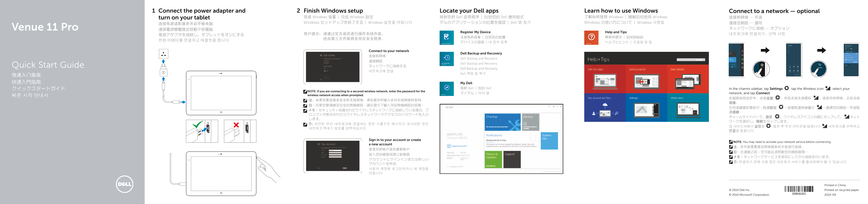Open the Support tile in My Dell
Viewport: 868px width, 204px height.
512,159
